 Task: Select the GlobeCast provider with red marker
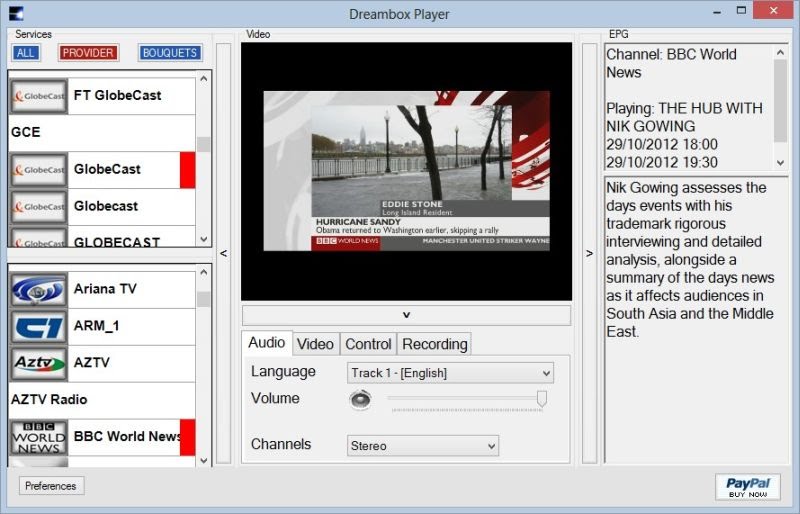tap(102, 170)
